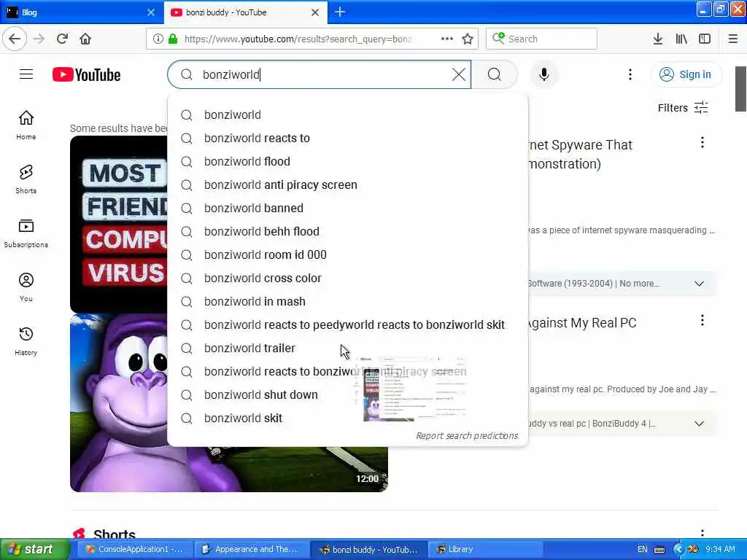Open a new browser tab with plus

pyautogui.click(x=340, y=12)
